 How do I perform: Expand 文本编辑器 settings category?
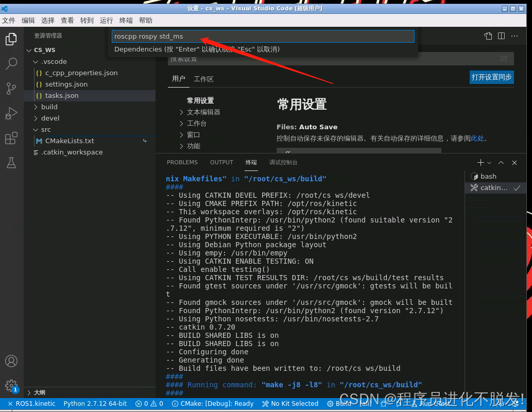(181, 112)
